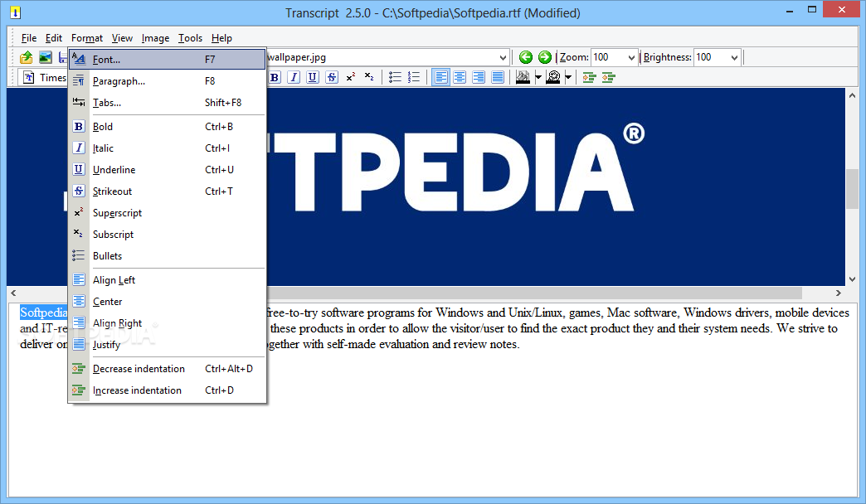
Task: Toggle italic via toolbar I icon
Action: click(294, 77)
